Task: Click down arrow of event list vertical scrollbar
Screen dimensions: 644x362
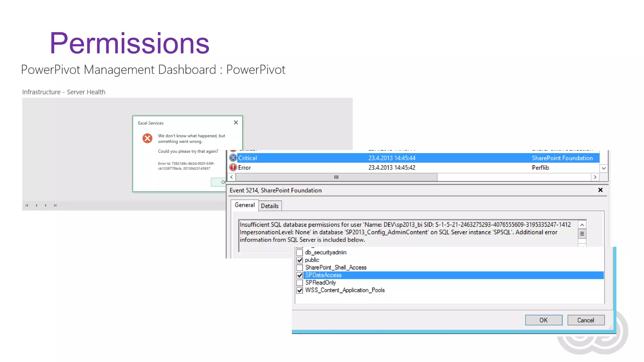Action: tap(604, 168)
